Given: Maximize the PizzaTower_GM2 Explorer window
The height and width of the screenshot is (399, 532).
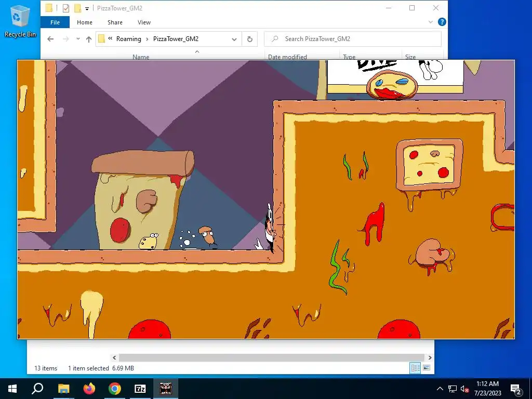Looking at the screenshot, I should click(412, 8).
